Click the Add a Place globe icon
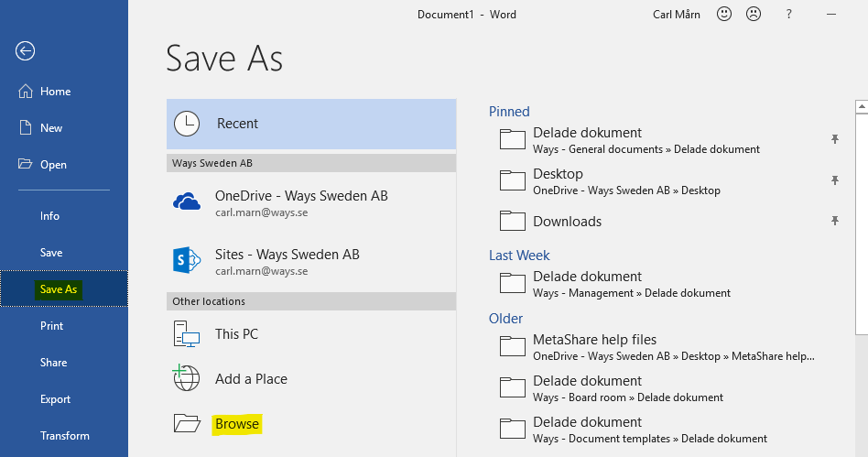The height and width of the screenshot is (457, 868). 186,378
